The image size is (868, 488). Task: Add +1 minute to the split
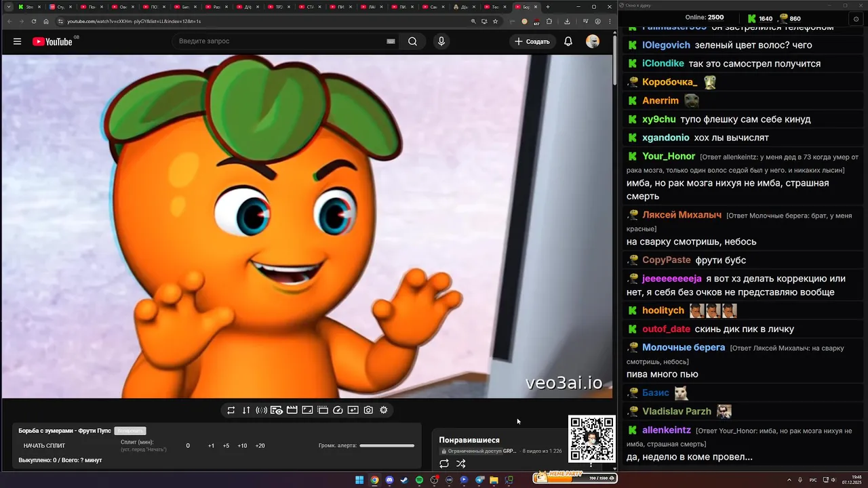pyautogui.click(x=211, y=446)
